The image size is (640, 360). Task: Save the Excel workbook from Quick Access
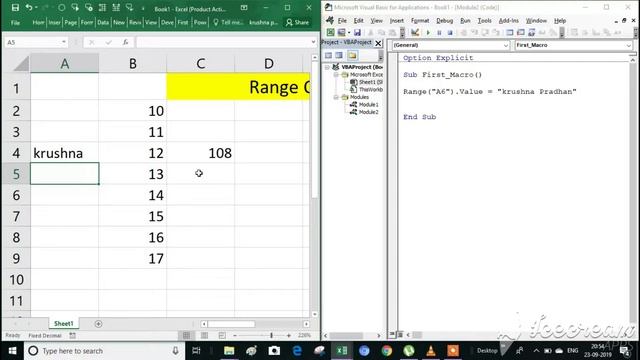click(x=15, y=8)
